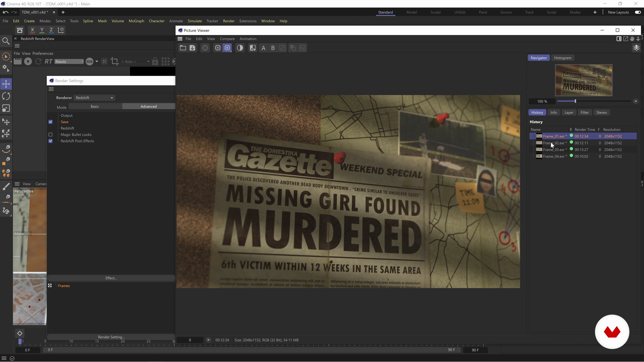644x362 pixels.
Task: Toggle the Save checkbox in Render Settings
Action: [50, 122]
